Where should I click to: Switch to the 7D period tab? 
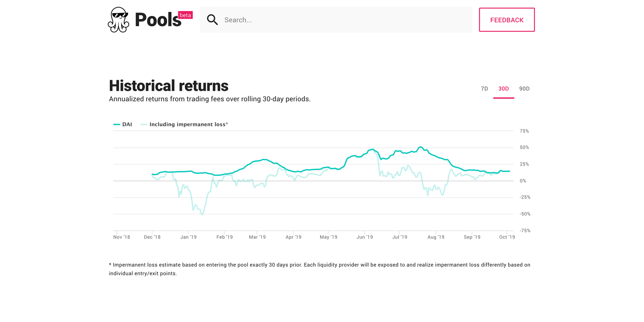(484, 89)
